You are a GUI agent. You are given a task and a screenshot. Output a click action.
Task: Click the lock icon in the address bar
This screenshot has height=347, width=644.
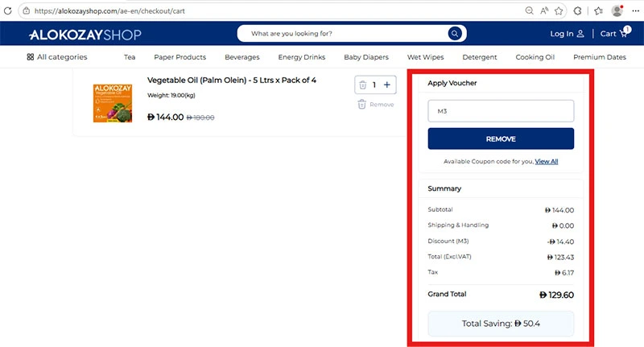(x=27, y=11)
